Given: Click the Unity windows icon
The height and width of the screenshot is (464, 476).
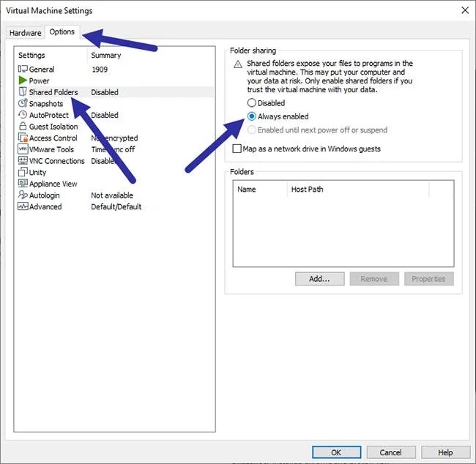Looking at the screenshot, I should coord(23,172).
